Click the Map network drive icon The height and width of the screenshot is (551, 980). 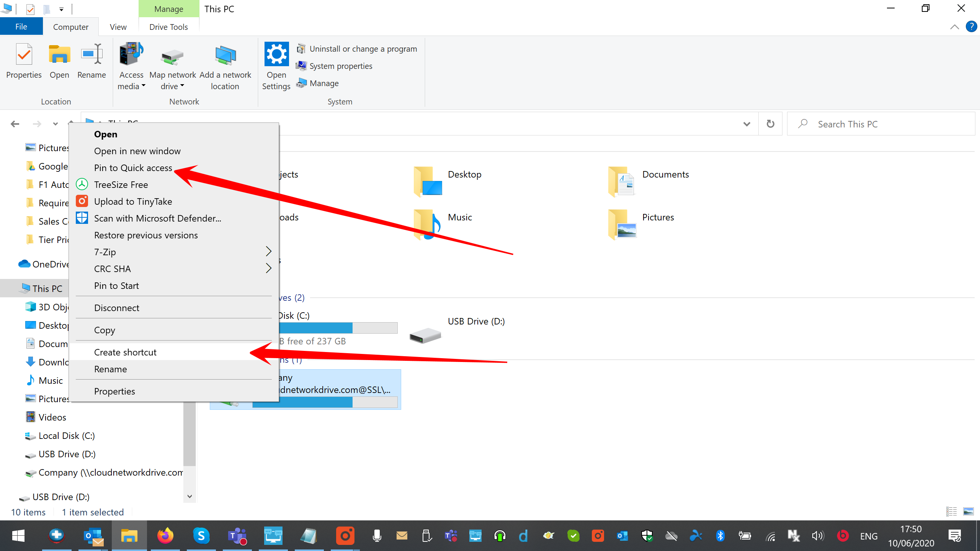[172, 57]
